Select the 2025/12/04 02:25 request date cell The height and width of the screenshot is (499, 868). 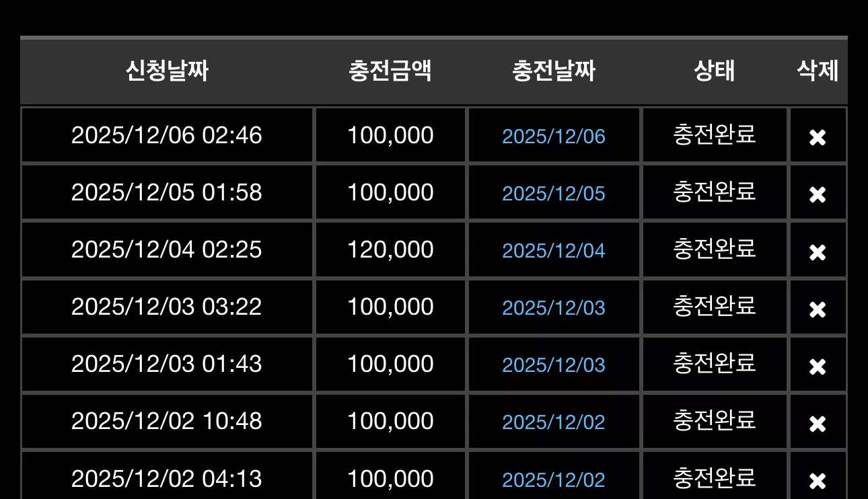point(167,249)
